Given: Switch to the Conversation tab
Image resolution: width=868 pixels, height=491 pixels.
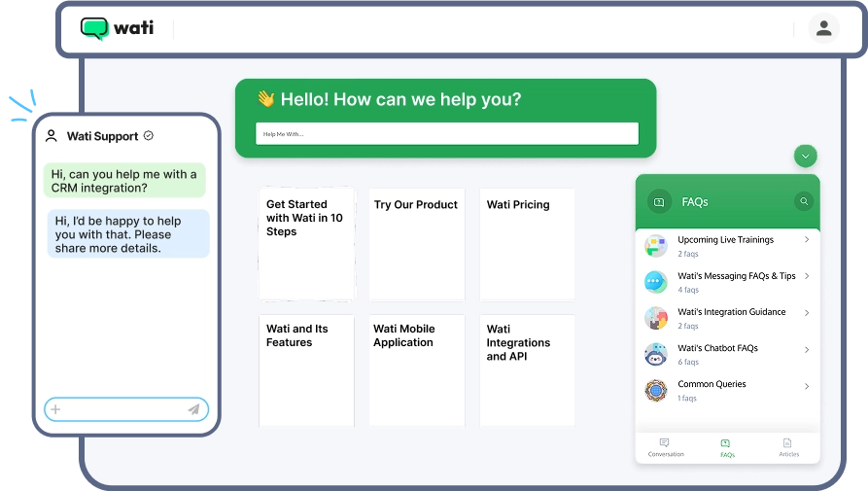Looking at the screenshot, I should (x=666, y=448).
